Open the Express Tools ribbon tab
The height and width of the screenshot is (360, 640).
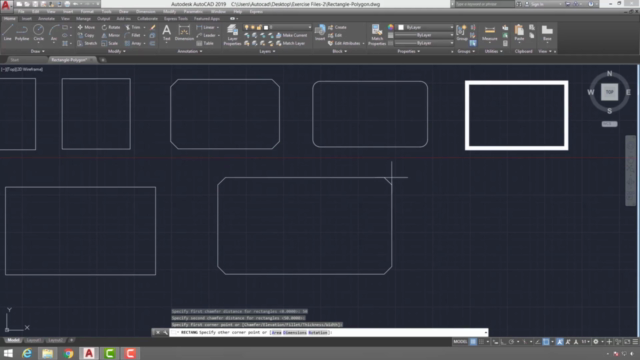tap(176, 18)
